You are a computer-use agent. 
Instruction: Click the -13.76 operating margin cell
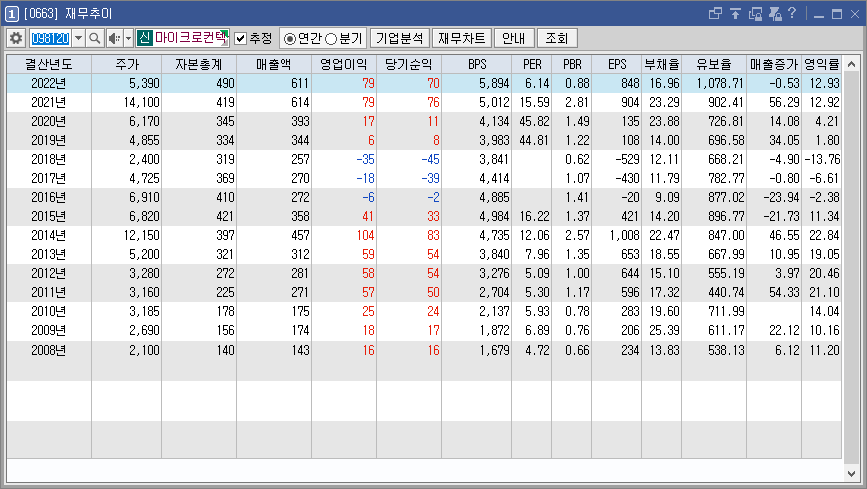pyautogui.click(x=822, y=159)
